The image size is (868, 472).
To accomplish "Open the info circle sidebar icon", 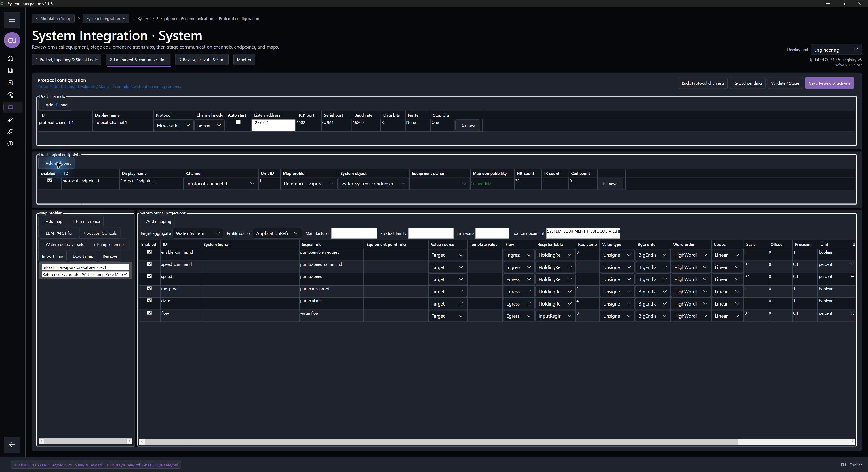I will click(x=11, y=144).
